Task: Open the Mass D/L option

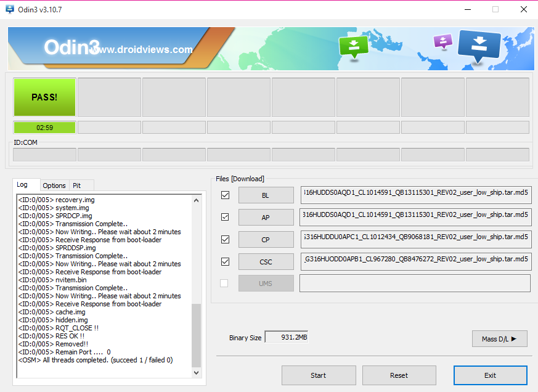Action: pyautogui.click(x=500, y=339)
